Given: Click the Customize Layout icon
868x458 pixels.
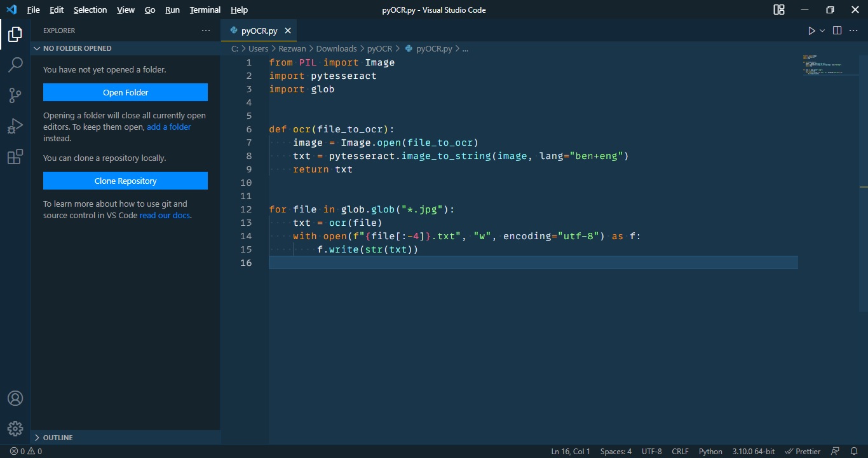Looking at the screenshot, I should (x=779, y=10).
